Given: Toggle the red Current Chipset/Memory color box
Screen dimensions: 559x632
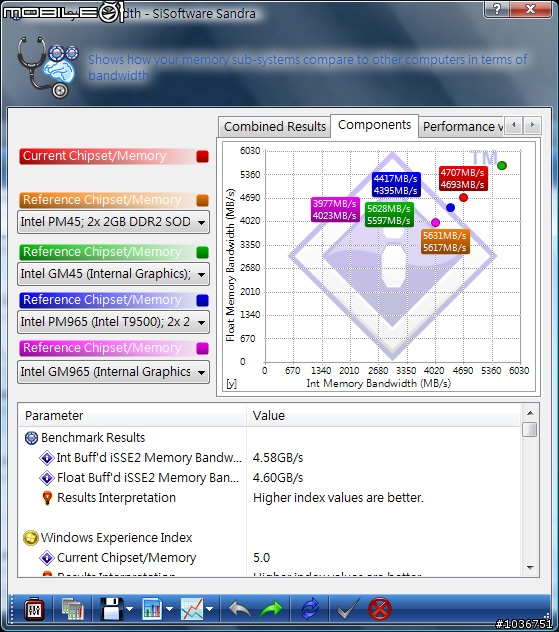Looking at the screenshot, I should click(202, 156).
